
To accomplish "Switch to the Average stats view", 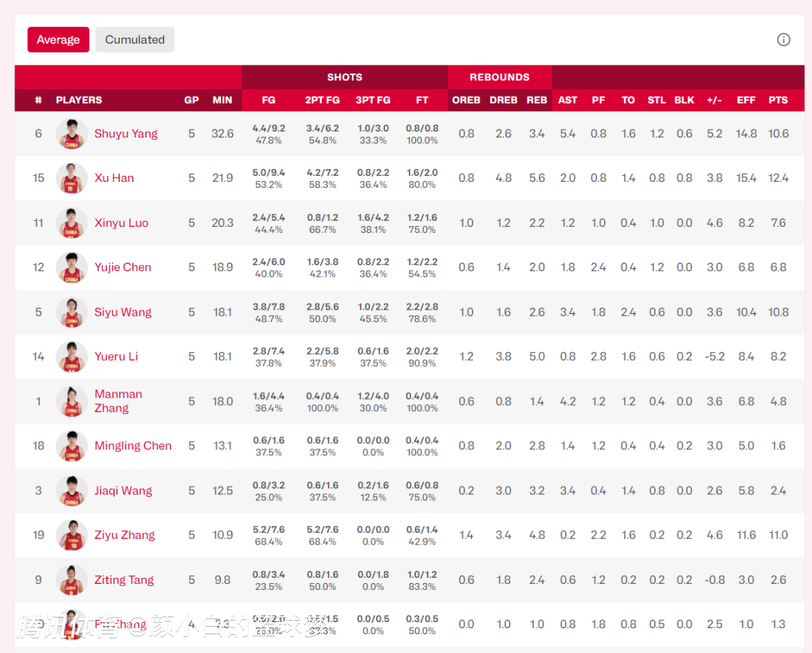I will [x=59, y=40].
